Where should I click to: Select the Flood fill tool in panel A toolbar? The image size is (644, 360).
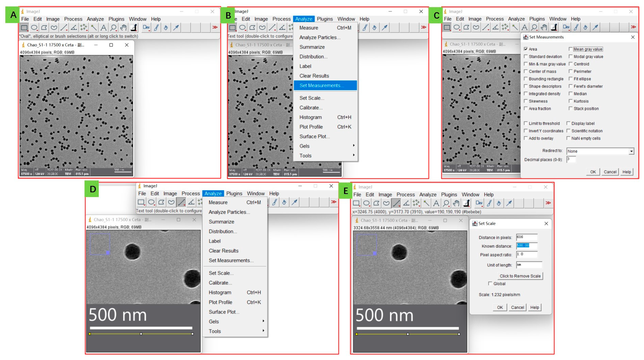point(166,28)
